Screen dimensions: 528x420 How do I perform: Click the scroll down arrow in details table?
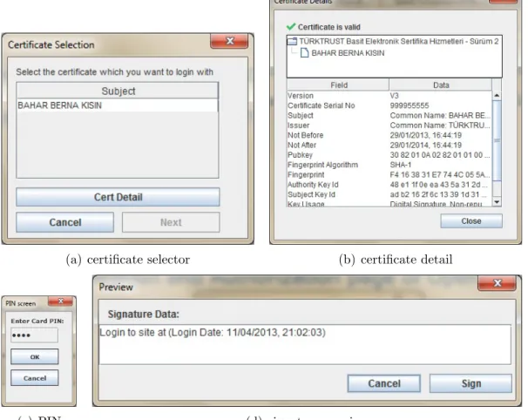pos(497,202)
